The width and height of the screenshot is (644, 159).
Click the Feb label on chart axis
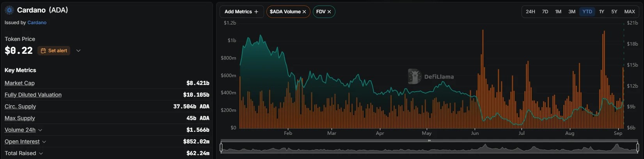click(x=288, y=133)
